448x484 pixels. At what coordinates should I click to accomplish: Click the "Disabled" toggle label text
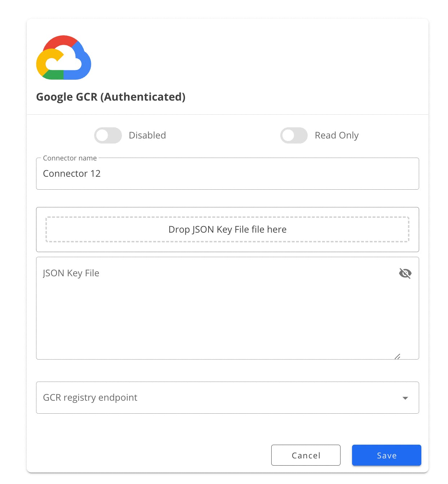(147, 135)
